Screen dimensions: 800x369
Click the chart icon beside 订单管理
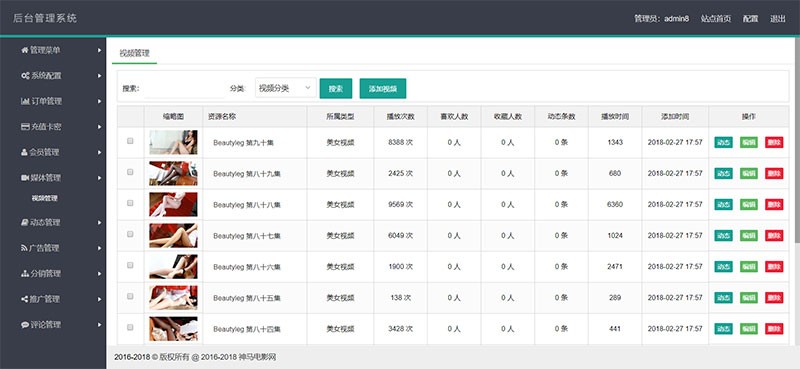[x=25, y=101]
